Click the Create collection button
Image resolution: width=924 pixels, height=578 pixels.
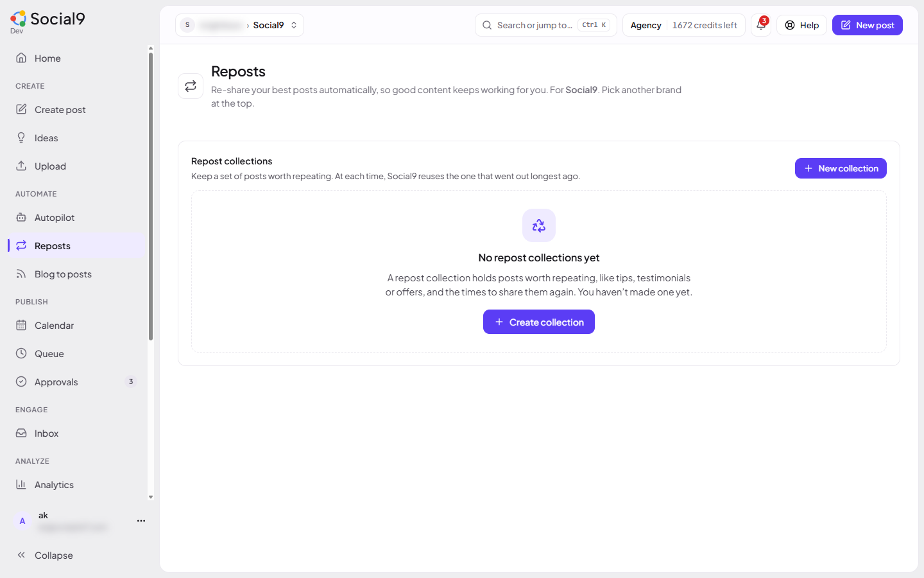(x=539, y=322)
